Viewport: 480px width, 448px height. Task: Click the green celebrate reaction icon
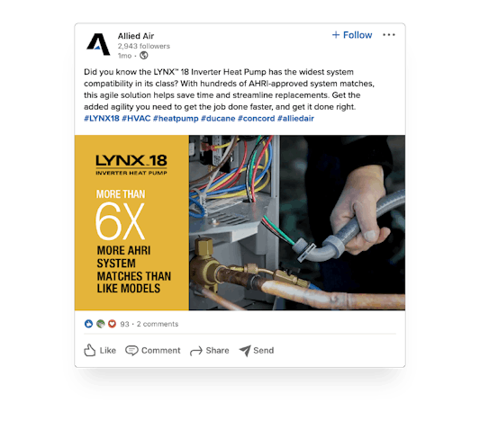(x=100, y=324)
